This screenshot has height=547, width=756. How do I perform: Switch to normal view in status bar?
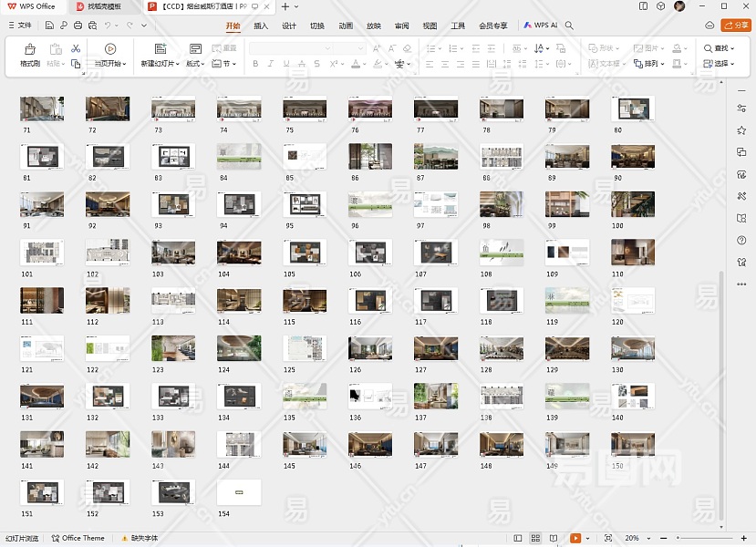(x=518, y=539)
